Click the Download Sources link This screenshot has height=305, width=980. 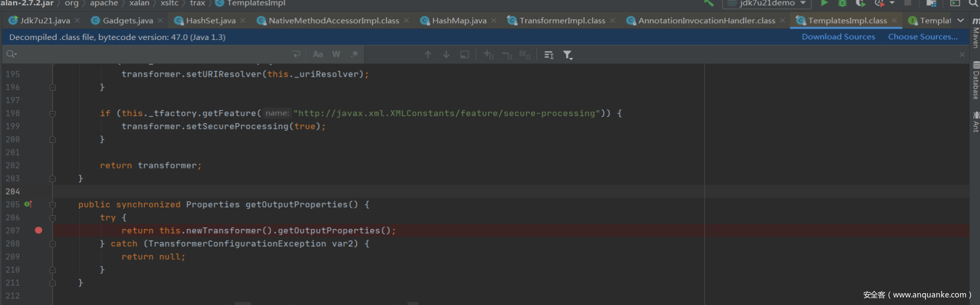[838, 37]
